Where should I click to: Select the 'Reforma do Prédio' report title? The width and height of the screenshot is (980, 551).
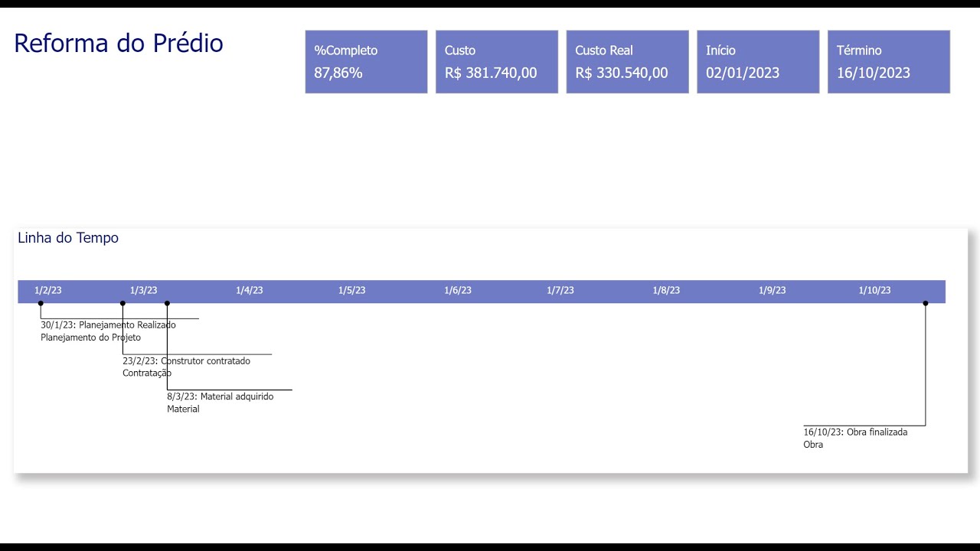[x=119, y=44]
